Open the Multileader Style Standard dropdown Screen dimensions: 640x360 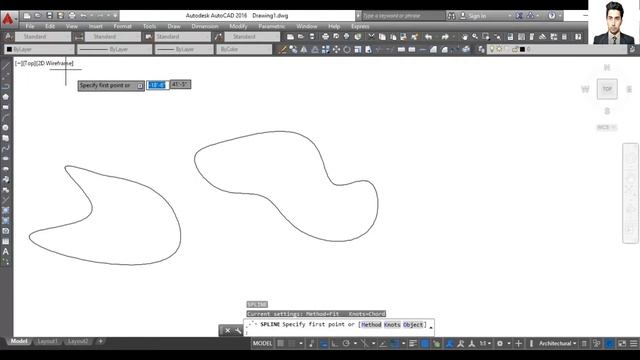point(252,37)
